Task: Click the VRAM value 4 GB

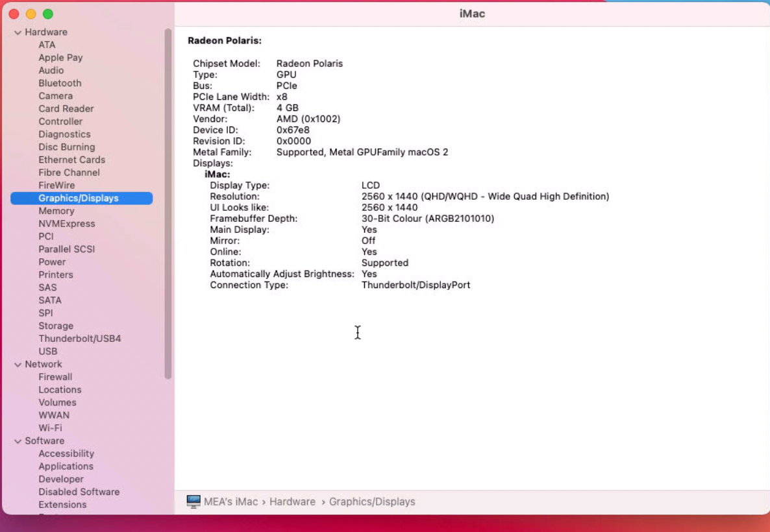Action: [x=287, y=108]
